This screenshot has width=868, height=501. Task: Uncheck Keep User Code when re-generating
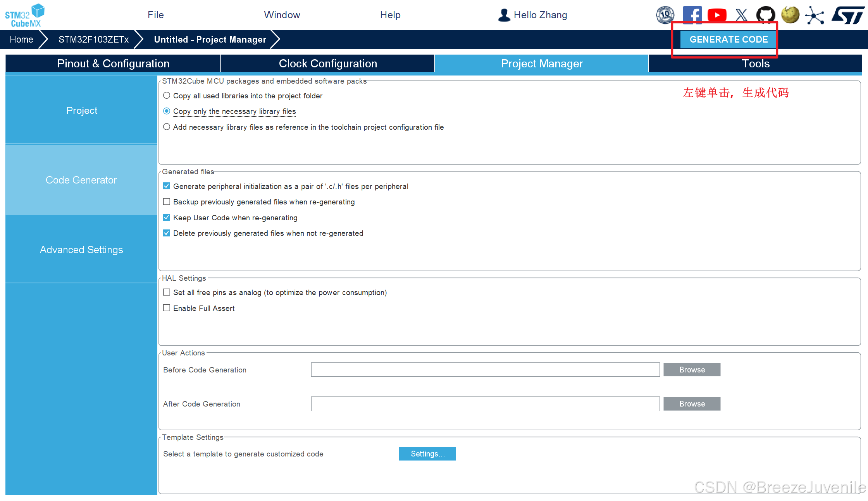(x=167, y=218)
